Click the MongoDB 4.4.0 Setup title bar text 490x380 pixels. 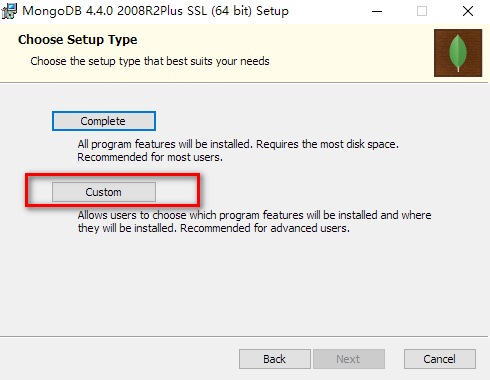click(x=155, y=11)
